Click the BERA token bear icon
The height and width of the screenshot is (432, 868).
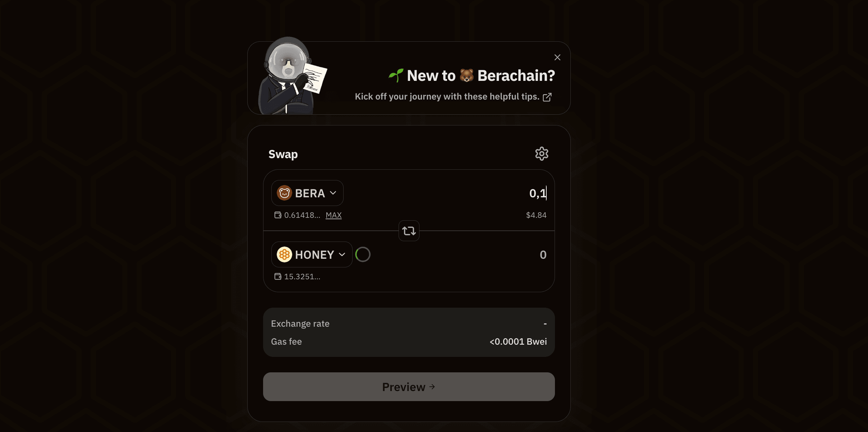[x=284, y=193]
